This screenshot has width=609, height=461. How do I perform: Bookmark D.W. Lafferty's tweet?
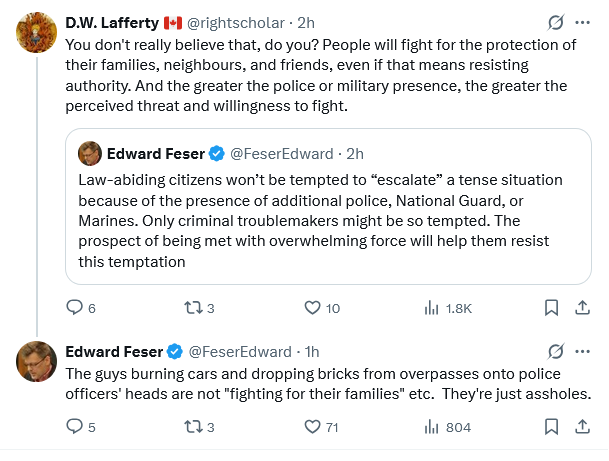(551, 308)
